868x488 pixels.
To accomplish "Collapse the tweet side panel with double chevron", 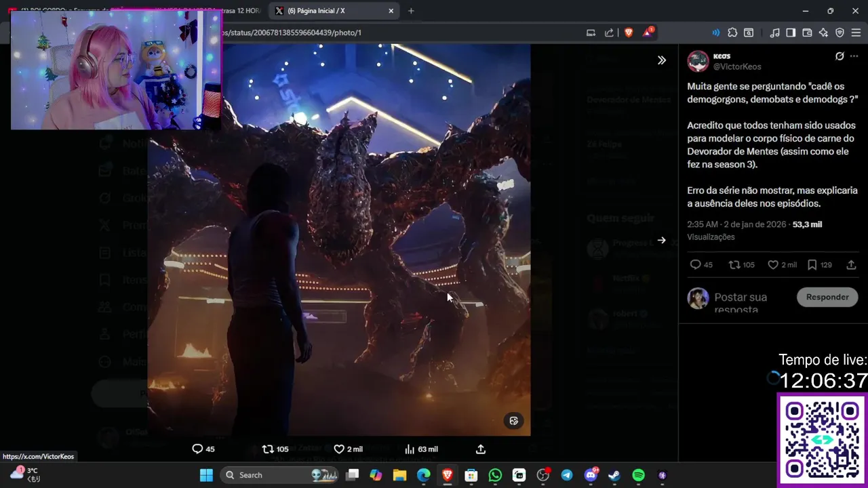I will click(661, 60).
